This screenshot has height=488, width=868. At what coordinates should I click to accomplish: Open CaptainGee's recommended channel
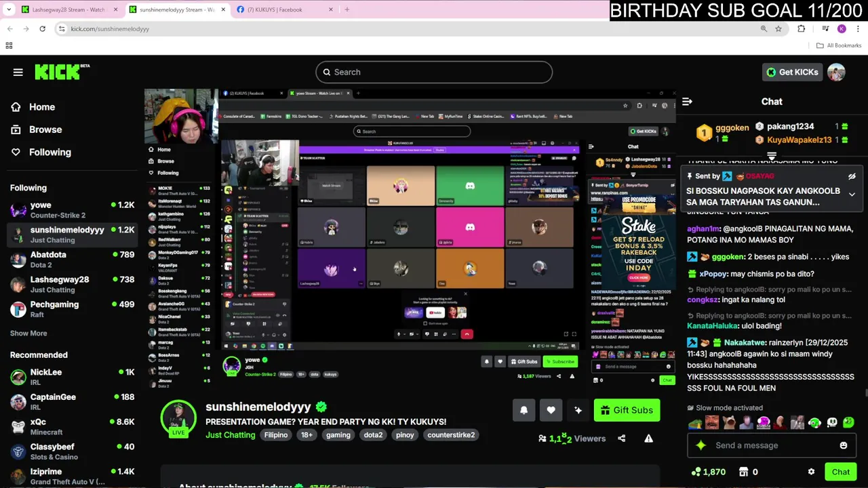click(72, 401)
